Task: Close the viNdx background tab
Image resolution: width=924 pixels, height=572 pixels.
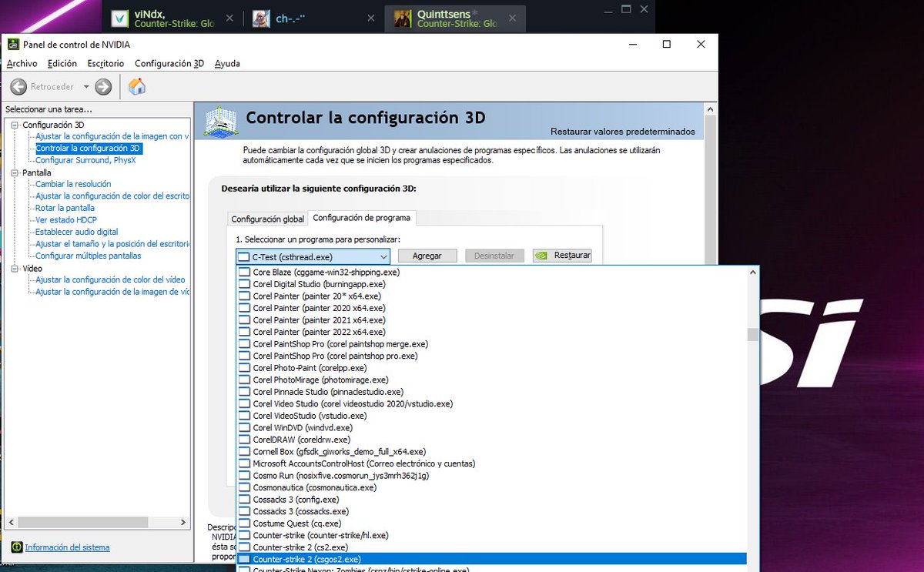Action: (x=229, y=18)
